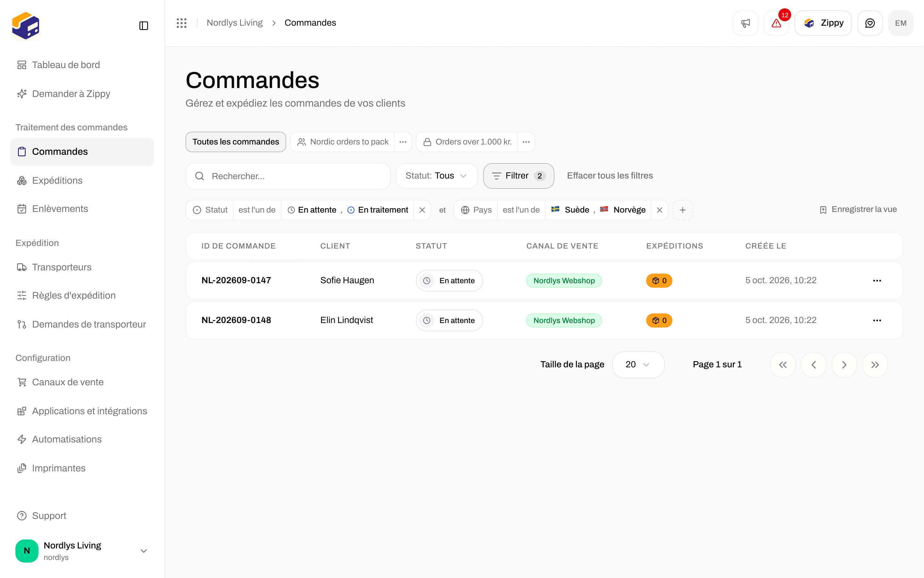Open the EM user avatar menu
The width and height of the screenshot is (924, 578).
point(901,23)
